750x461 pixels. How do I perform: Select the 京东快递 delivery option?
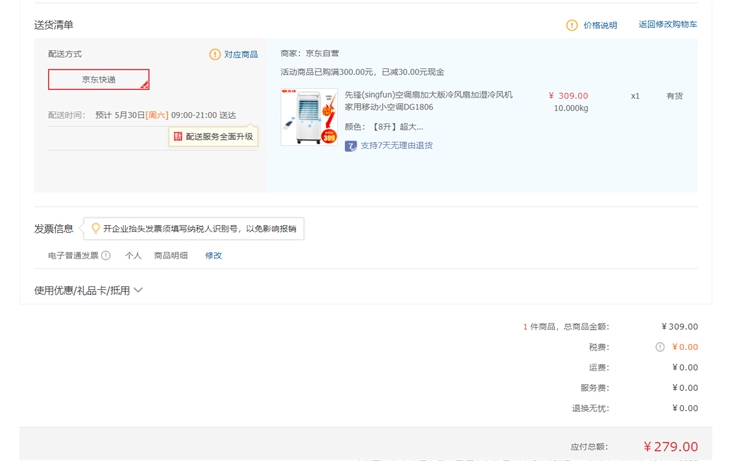99,79
